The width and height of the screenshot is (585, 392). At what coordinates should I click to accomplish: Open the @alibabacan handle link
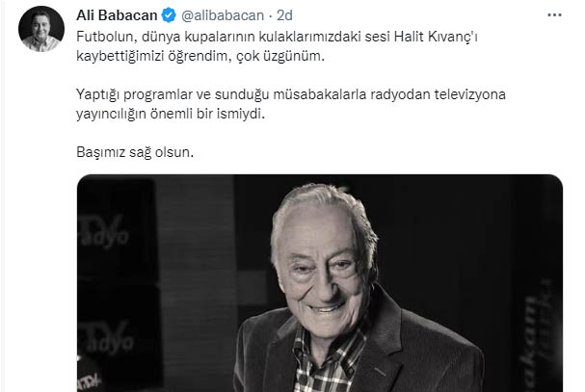(x=223, y=15)
